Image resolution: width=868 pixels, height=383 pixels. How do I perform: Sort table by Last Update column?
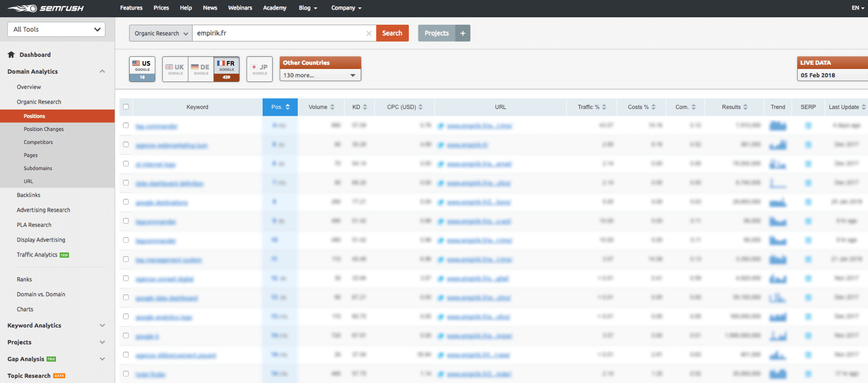click(847, 107)
